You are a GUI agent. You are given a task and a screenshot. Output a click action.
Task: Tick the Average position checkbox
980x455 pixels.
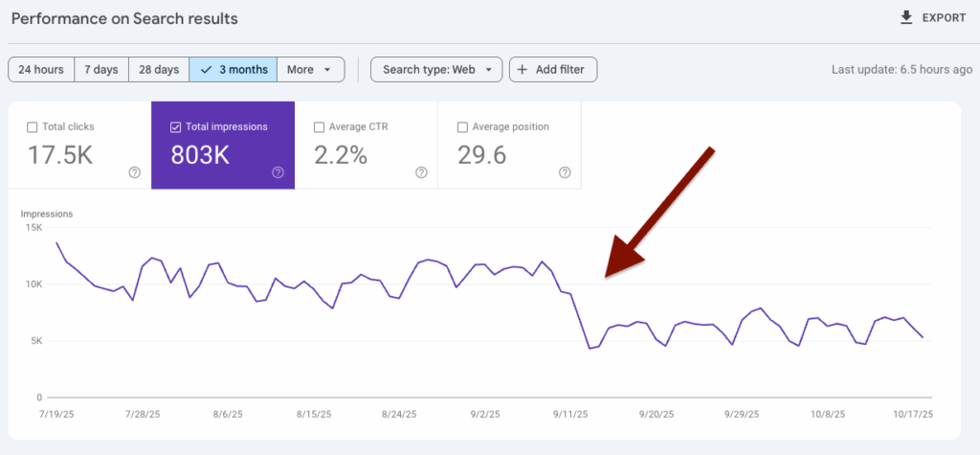[x=463, y=126]
